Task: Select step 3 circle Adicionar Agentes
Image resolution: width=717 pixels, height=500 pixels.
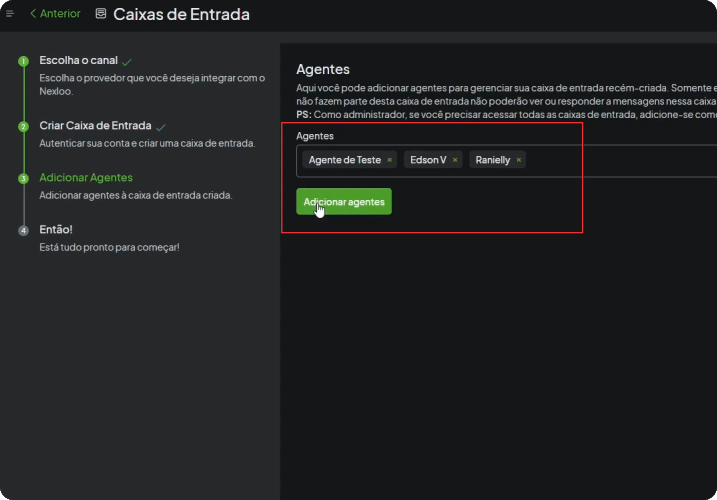Action: (23, 178)
